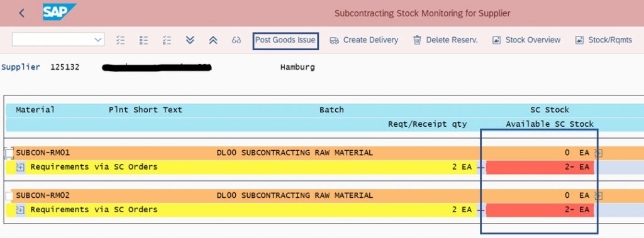Click detail icon beside SUBCON-RM01 stock quantity

click(x=598, y=153)
